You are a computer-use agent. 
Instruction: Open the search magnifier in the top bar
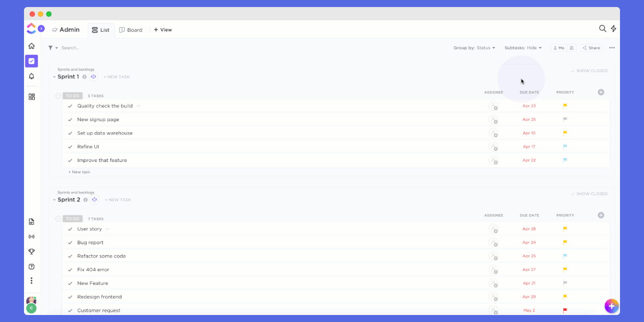603,29
